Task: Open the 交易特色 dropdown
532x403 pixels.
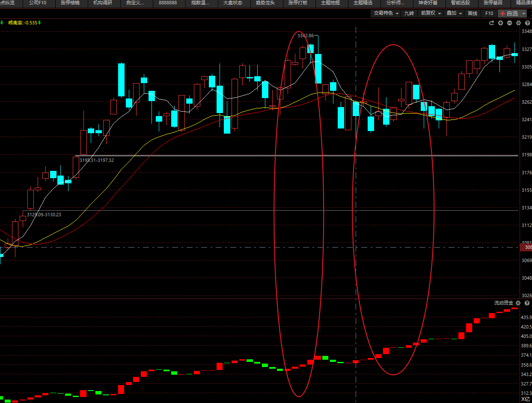Action: coord(386,13)
